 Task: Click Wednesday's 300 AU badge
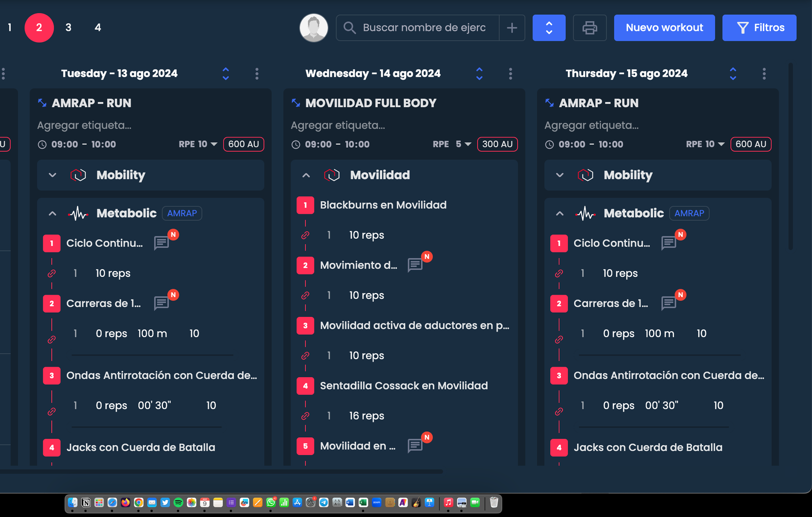(x=497, y=144)
